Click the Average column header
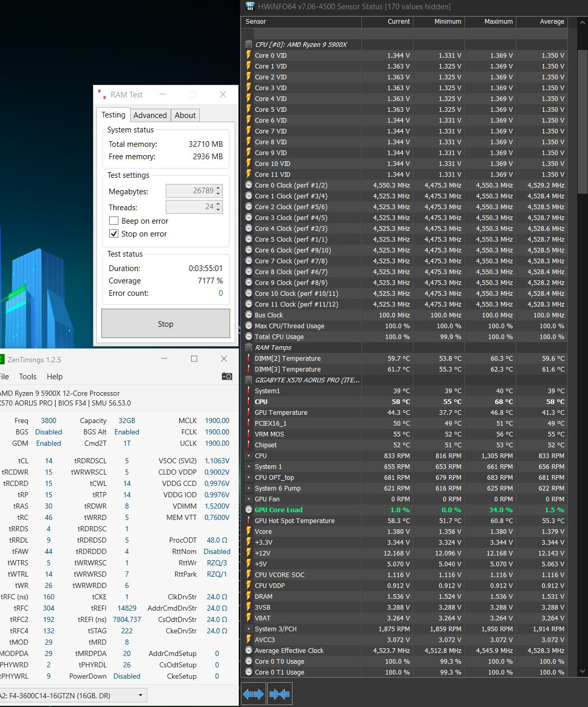This screenshot has height=707, width=588. [542, 22]
